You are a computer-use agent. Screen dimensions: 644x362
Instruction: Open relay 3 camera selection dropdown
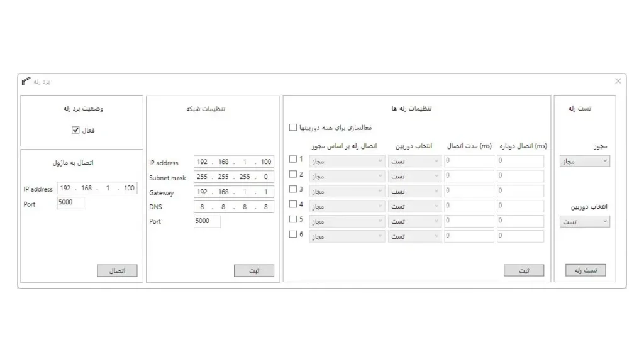(x=414, y=191)
